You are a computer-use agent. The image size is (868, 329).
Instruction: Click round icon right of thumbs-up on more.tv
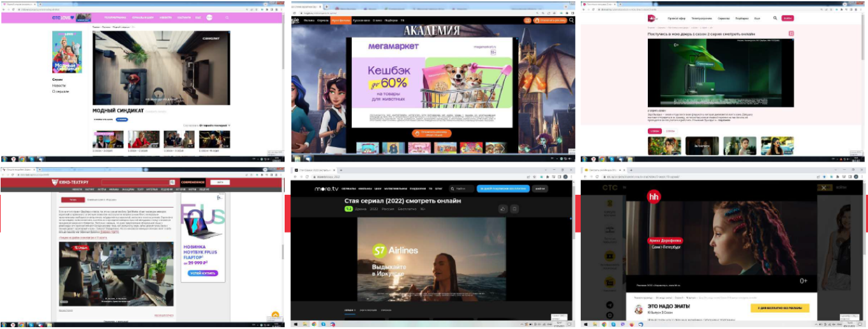click(514, 208)
